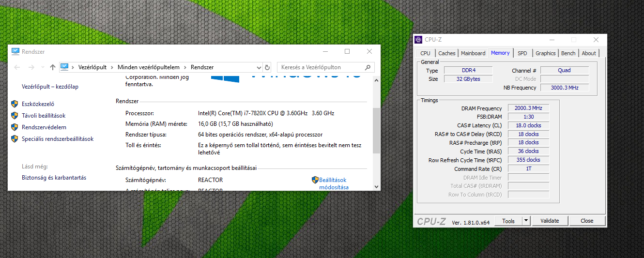
Task: Click FSB:DRAM 1:30 value
Action: (x=528, y=117)
